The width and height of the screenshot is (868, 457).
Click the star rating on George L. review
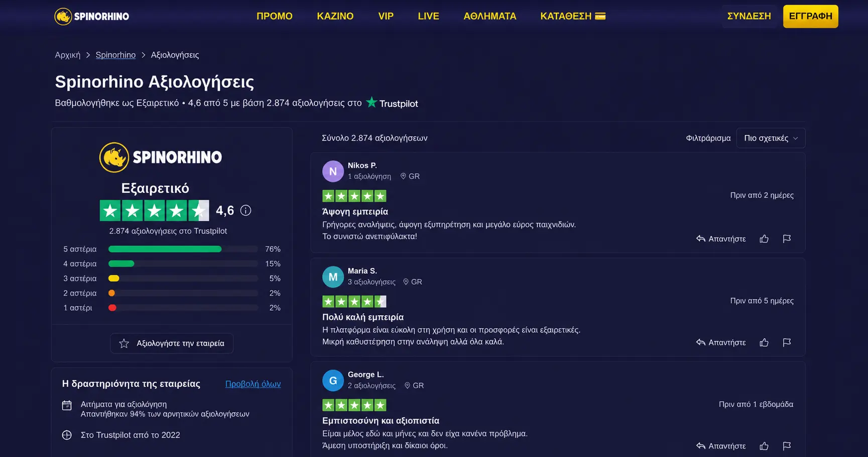pyautogui.click(x=354, y=405)
